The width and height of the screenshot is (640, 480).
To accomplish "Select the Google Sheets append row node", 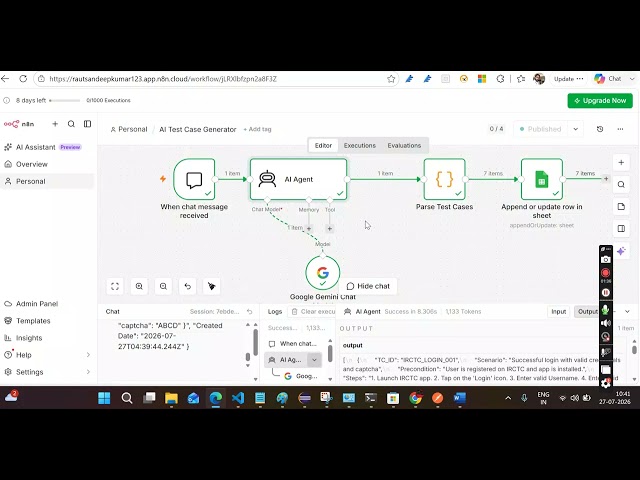I will coord(542,179).
